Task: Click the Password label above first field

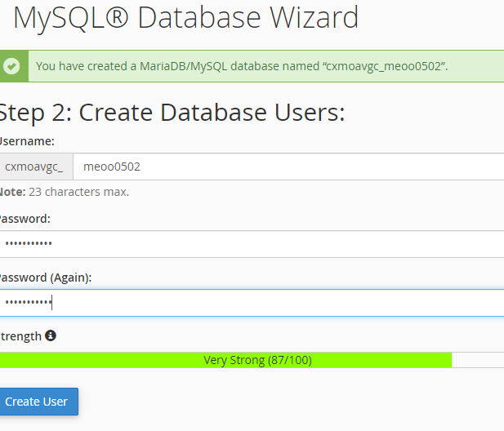Action: pyautogui.click(x=25, y=219)
